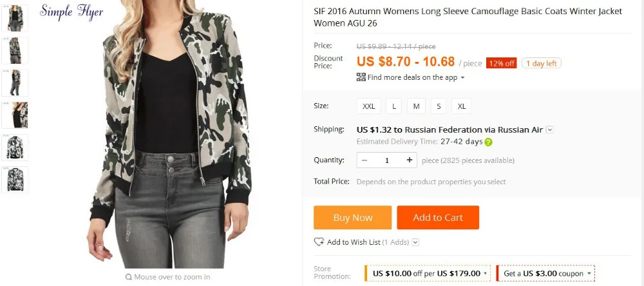Increase quantity with the plus button
The height and width of the screenshot is (286, 644).
point(409,160)
